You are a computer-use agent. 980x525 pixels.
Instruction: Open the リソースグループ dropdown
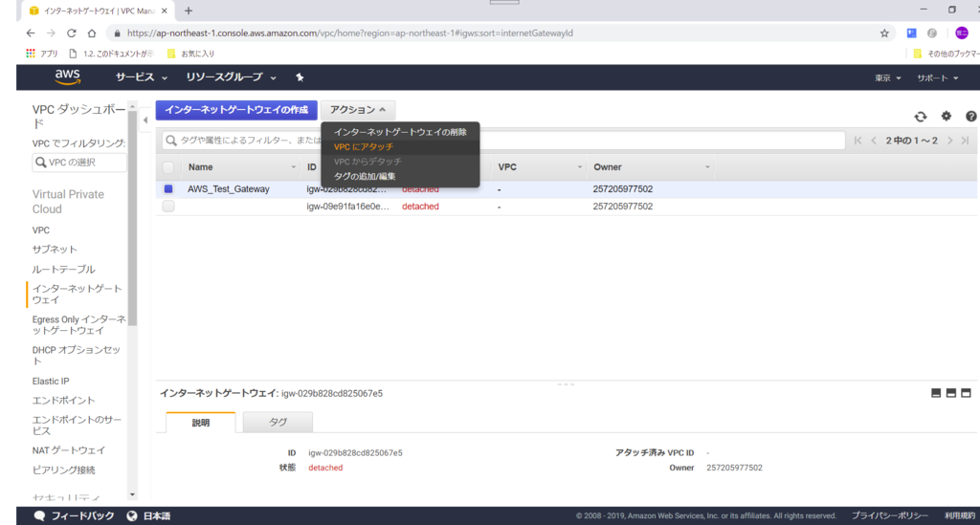point(232,77)
